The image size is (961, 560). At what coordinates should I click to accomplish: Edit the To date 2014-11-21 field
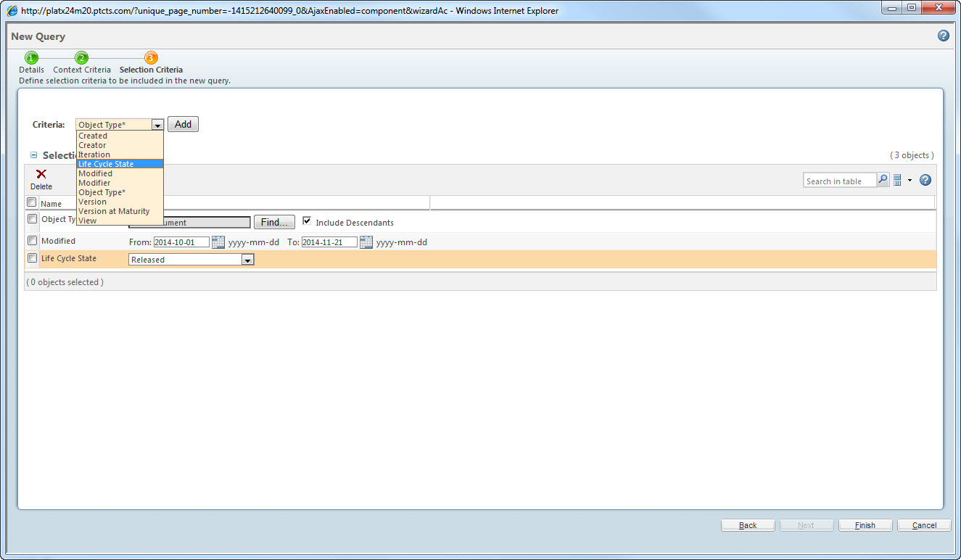[x=329, y=242]
